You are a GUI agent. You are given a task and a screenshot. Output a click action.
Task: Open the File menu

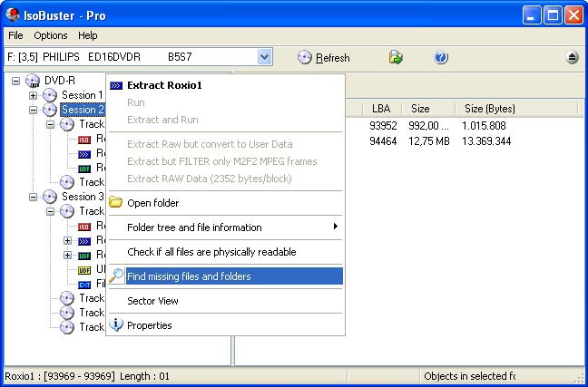[15, 35]
